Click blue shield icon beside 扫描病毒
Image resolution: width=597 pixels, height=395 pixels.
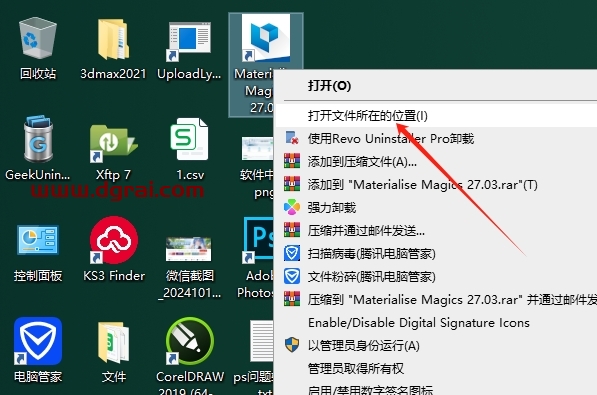tap(292, 253)
